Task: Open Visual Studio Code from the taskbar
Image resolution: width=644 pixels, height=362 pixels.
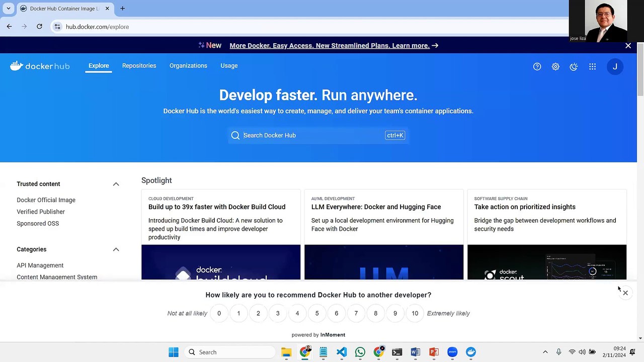Action: click(342, 352)
